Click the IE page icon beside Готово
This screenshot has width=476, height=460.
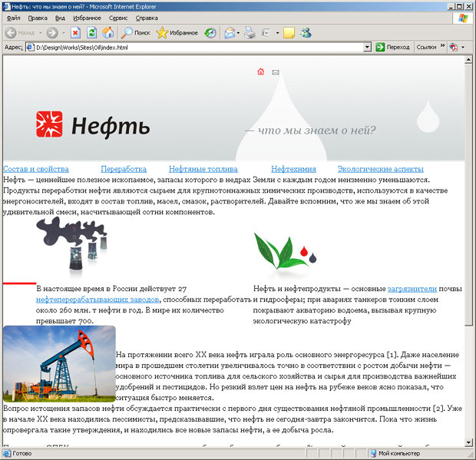click(6, 453)
